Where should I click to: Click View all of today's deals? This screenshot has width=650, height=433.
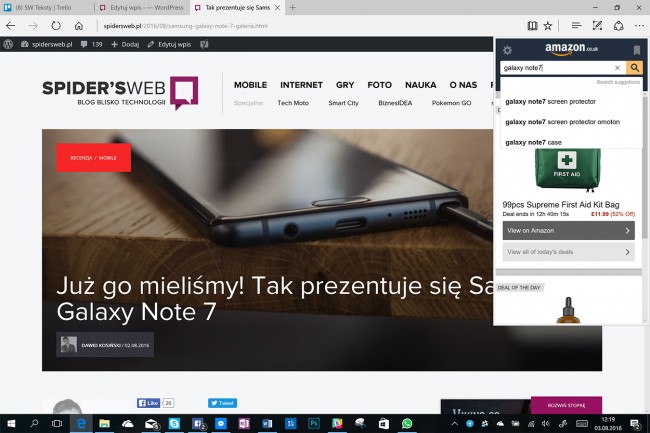568,252
